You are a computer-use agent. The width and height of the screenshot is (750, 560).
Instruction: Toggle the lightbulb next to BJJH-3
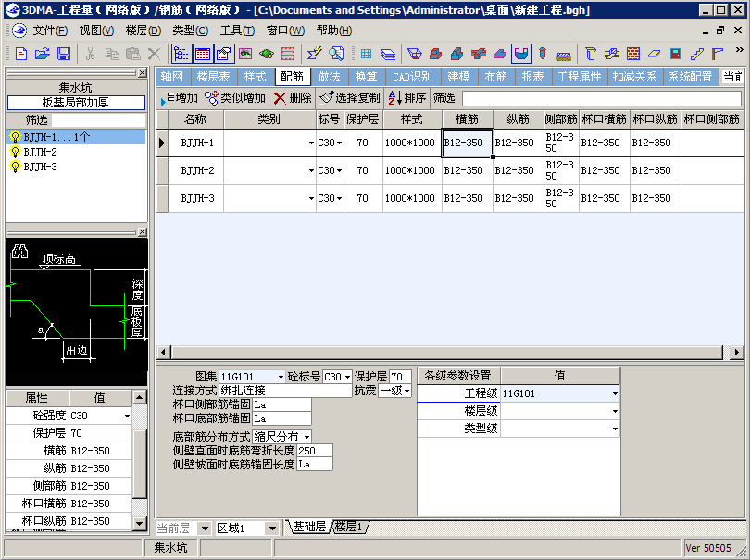click(x=15, y=167)
